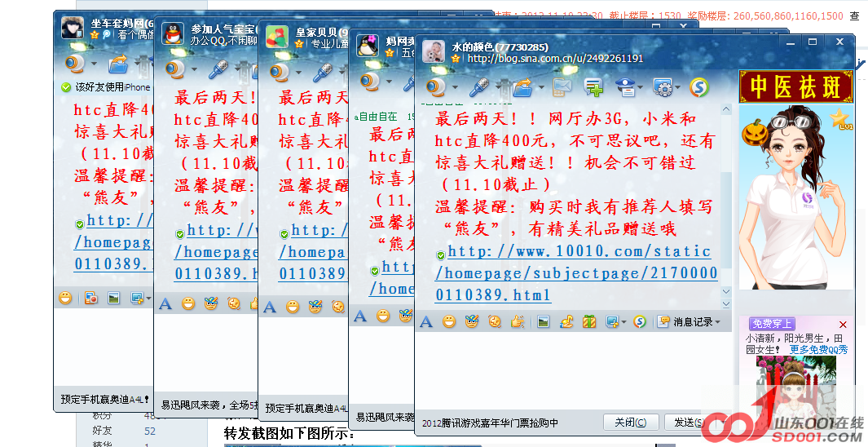Start video call in 水的颜色 chat window
The width and height of the screenshot is (868, 447).
pyautogui.click(x=436, y=87)
